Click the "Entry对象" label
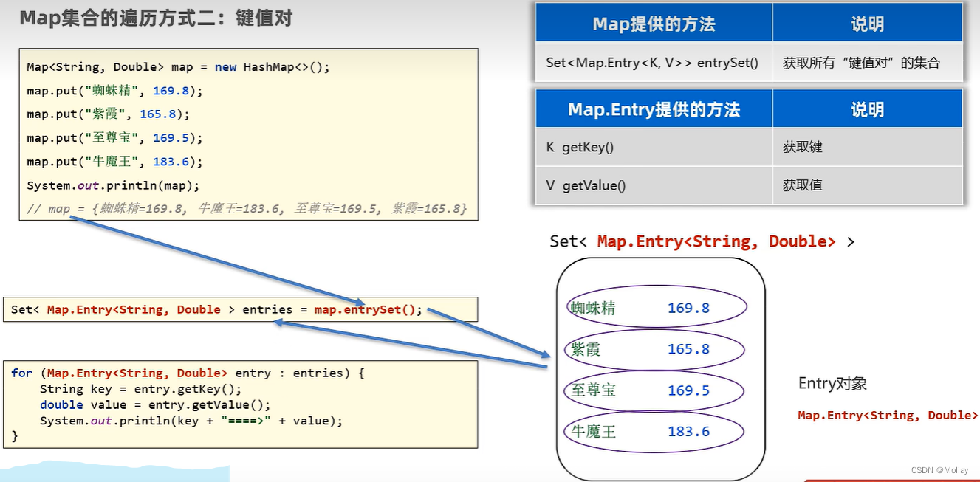This screenshot has width=980, height=482. pyautogui.click(x=832, y=383)
